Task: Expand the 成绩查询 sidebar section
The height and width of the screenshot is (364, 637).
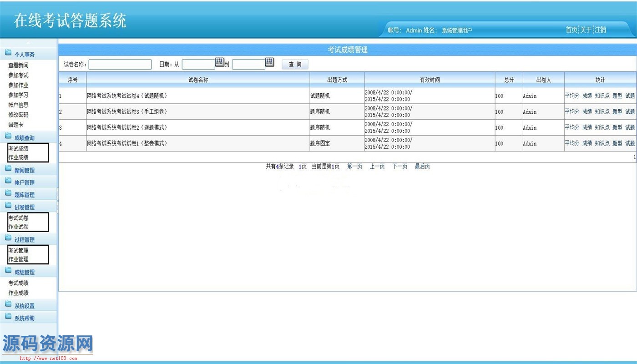Action: coord(24,137)
